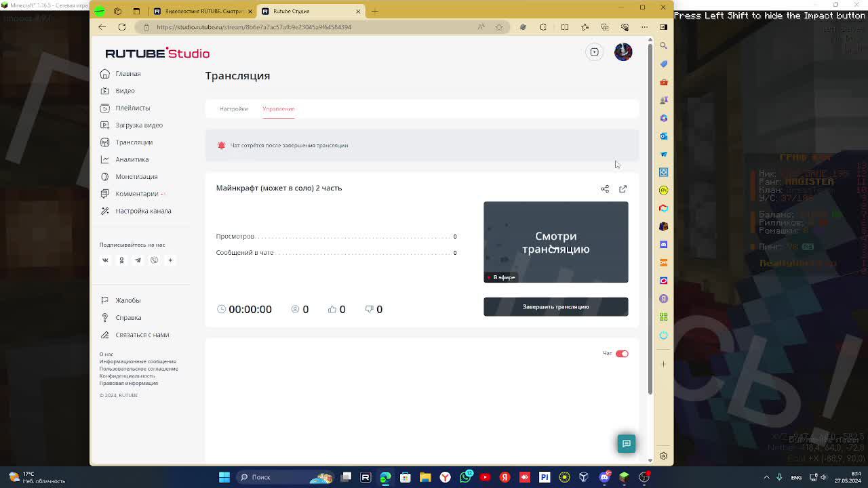This screenshot has width=868, height=488.
Task: Click the browser address bar URL
Action: click(x=254, y=27)
